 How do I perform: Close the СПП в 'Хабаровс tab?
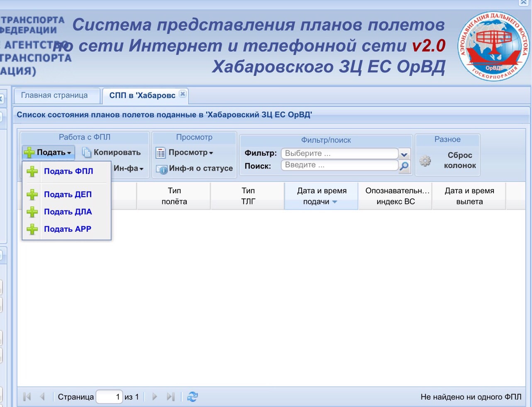[182, 94]
